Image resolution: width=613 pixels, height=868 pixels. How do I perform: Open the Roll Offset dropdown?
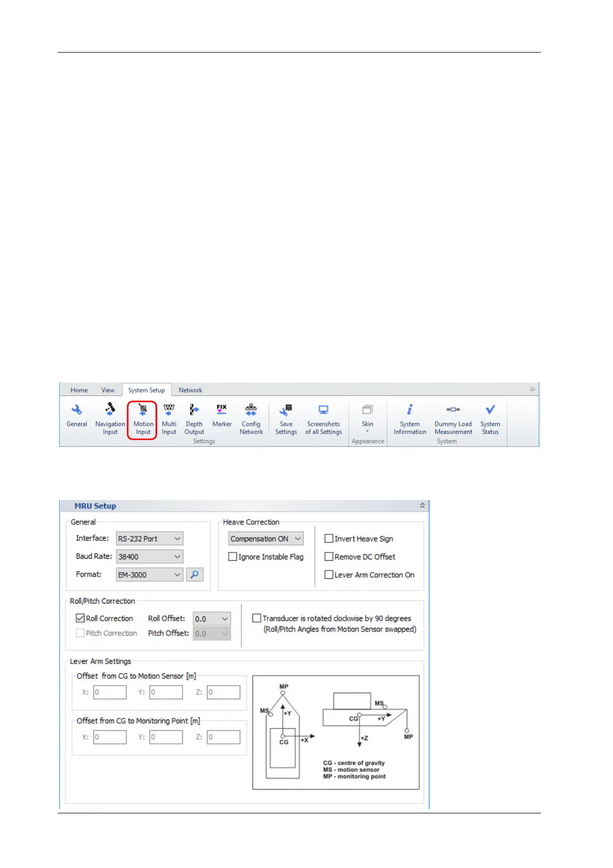pyautogui.click(x=212, y=619)
